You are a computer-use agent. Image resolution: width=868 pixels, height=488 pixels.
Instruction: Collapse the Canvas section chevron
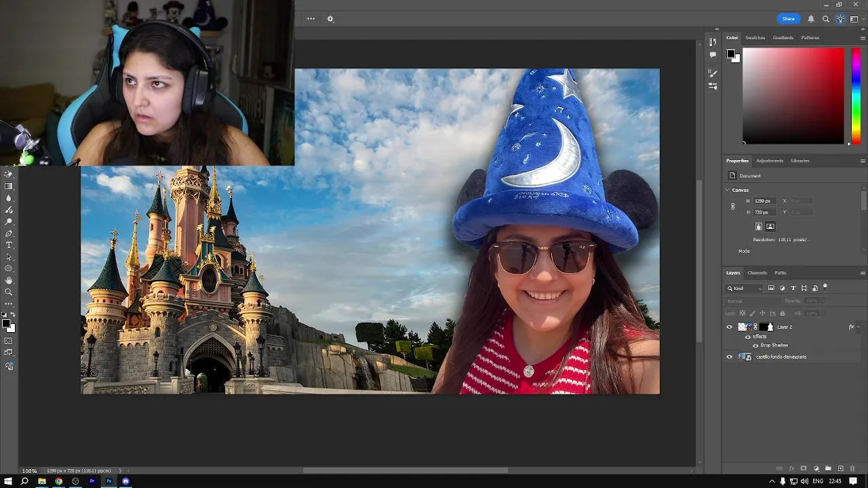[727, 190]
